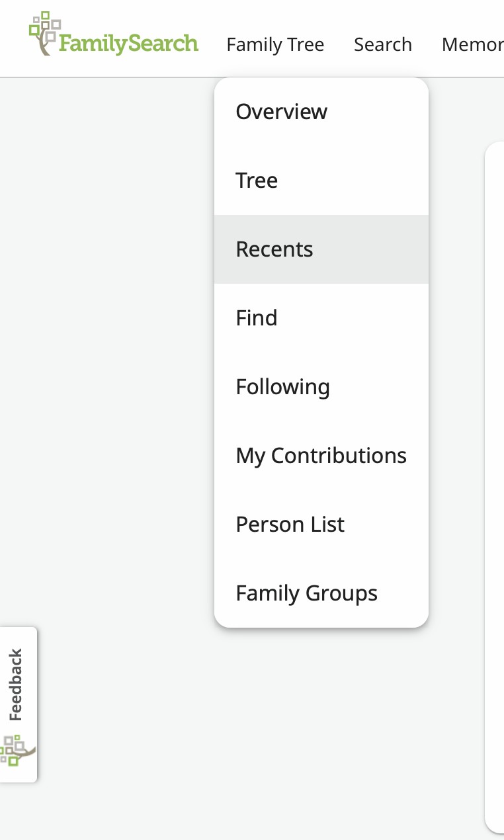Click the white content card at right edge
The width and height of the screenshot is (504, 840).
pos(495,463)
